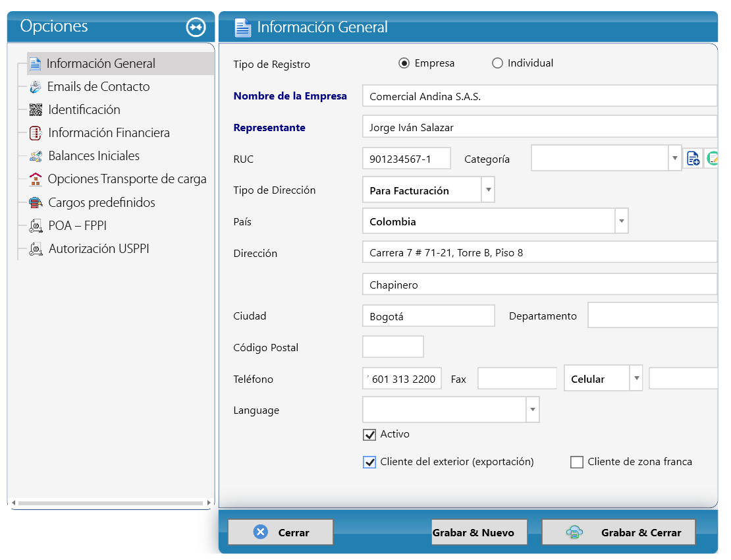Click the Opciones panel horizontal scrollbar
Screen dimensions: 731x560
coord(111,503)
